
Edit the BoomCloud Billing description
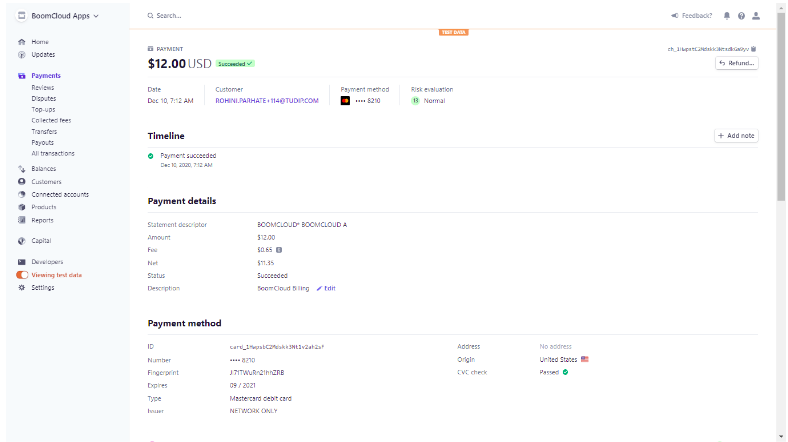tap(326, 288)
